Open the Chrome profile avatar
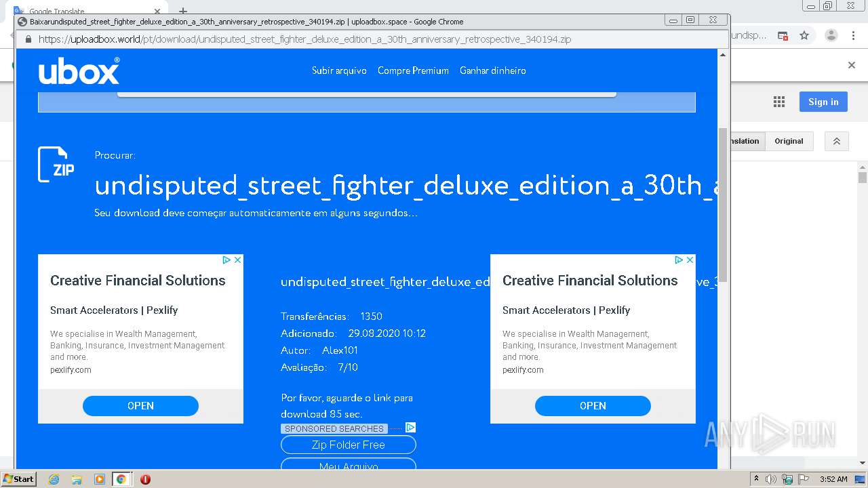Image resolution: width=868 pixels, height=488 pixels. tap(831, 35)
